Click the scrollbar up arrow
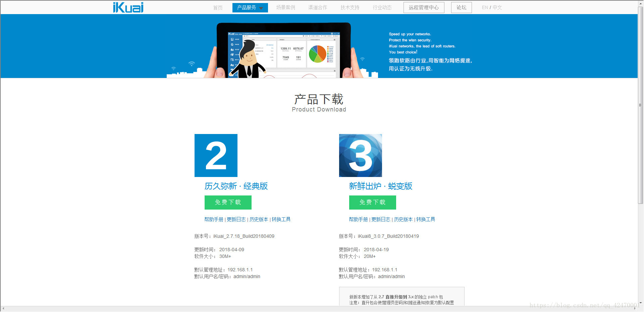 [x=640, y=3]
